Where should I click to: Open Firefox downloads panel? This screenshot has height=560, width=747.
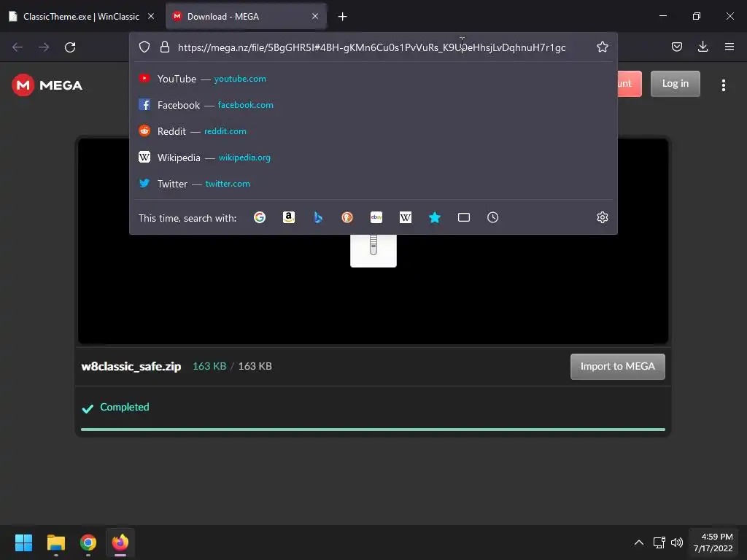point(703,47)
